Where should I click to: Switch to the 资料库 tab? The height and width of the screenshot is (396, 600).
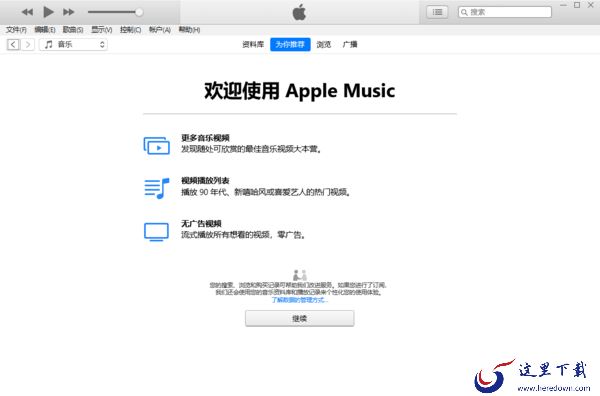253,45
